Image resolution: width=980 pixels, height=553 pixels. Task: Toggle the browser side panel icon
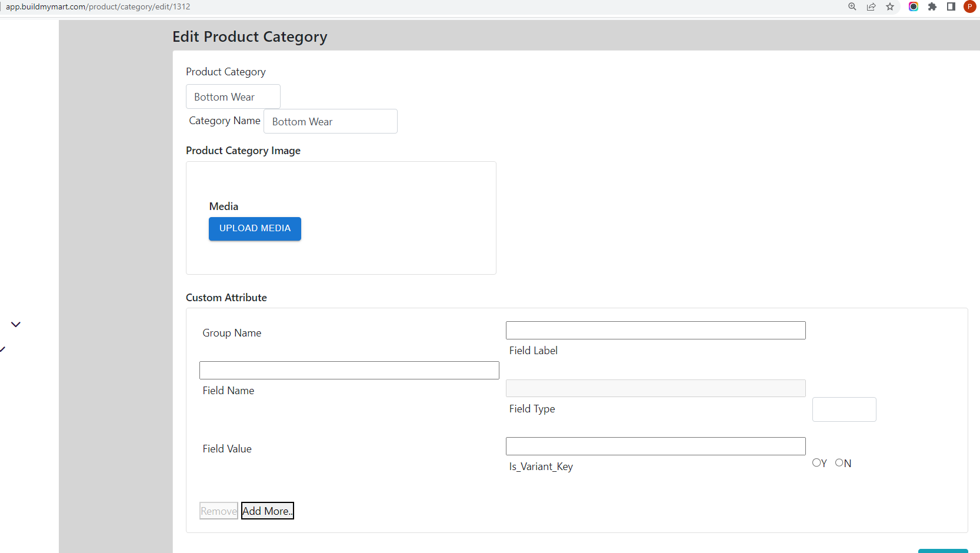tap(951, 6)
